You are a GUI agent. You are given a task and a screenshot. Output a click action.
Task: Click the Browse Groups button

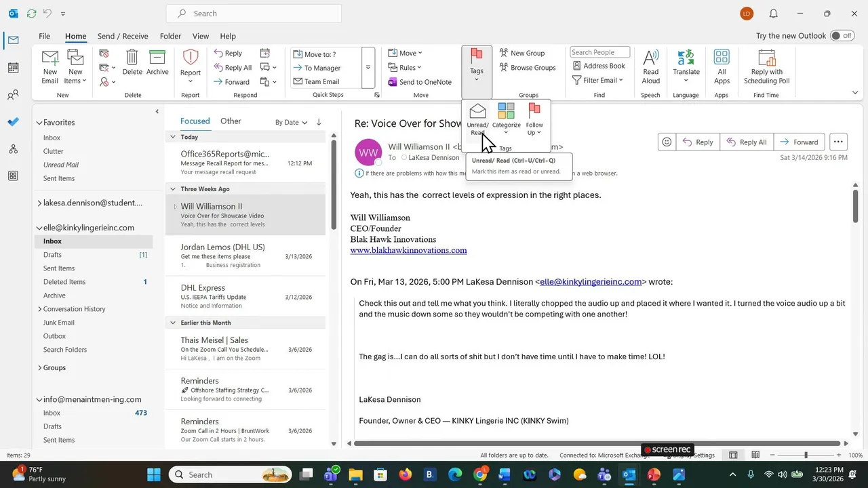tap(528, 67)
